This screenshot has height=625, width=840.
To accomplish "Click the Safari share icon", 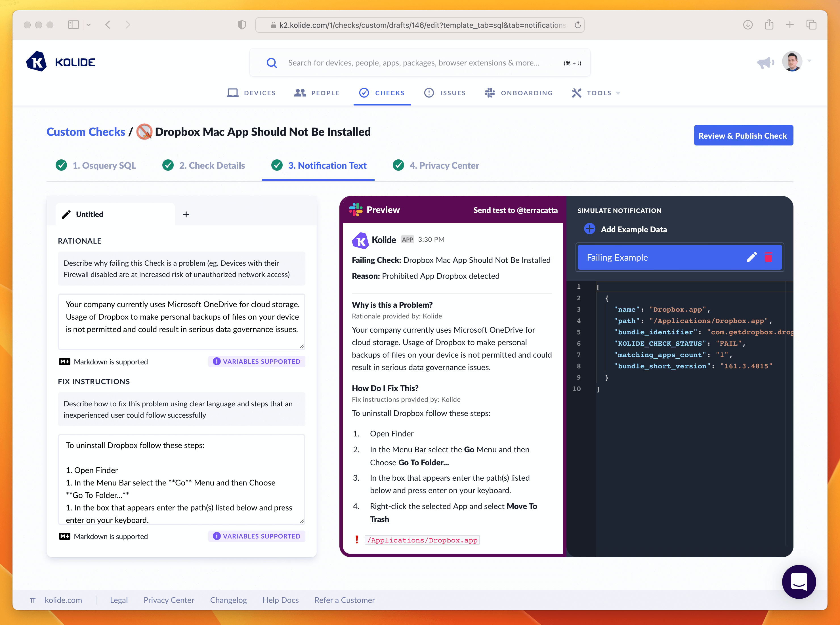I will (x=769, y=25).
